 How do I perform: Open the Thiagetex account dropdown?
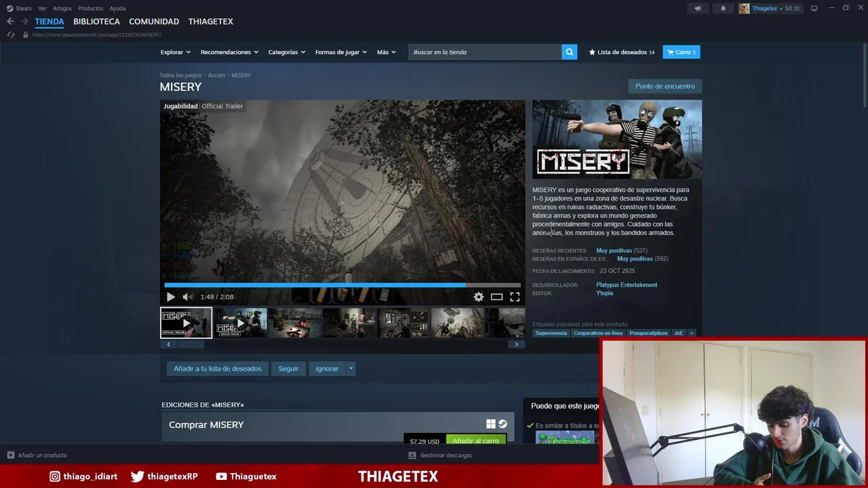pos(766,8)
